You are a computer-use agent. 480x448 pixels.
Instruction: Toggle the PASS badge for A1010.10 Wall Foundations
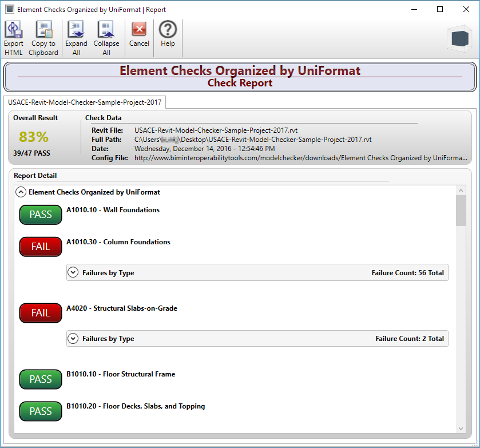pos(40,215)
